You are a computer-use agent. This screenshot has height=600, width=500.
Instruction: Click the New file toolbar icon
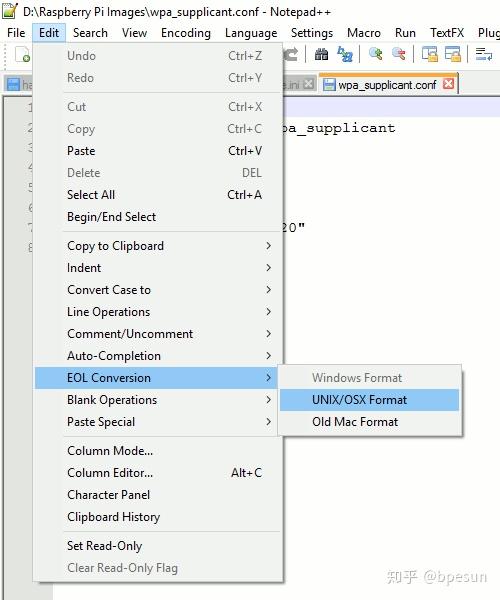tap(22, 54)
